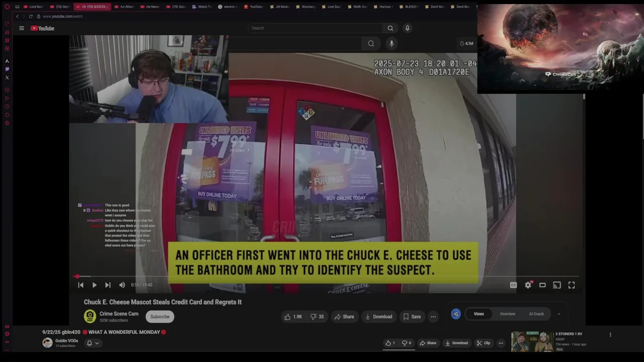Select the AI Coach tab
The image size is (644, 362).
[536, 314]
